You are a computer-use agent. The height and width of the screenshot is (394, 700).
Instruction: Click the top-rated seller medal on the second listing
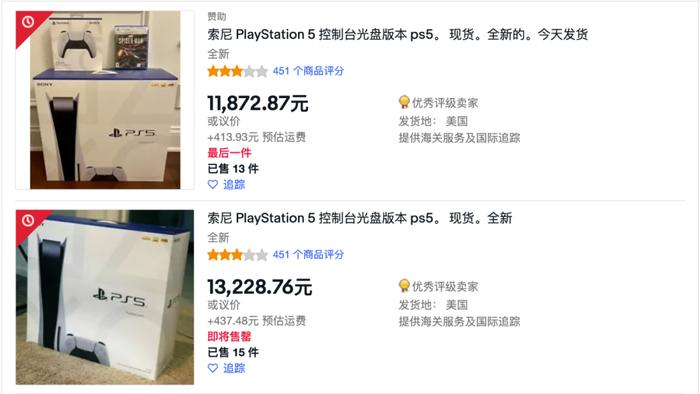[404, 286]
